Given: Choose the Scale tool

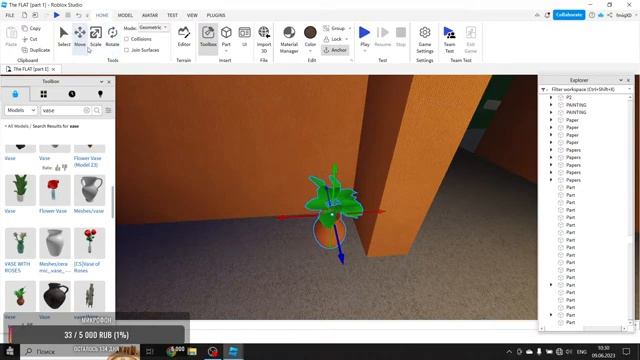Looking at the screenshot, I should tap(96, 36).
